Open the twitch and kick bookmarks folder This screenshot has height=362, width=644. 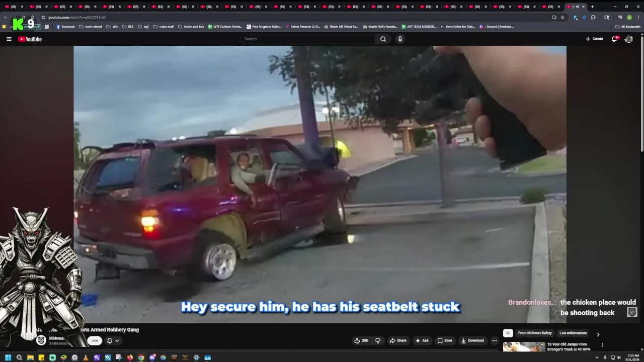pos(191,27)
